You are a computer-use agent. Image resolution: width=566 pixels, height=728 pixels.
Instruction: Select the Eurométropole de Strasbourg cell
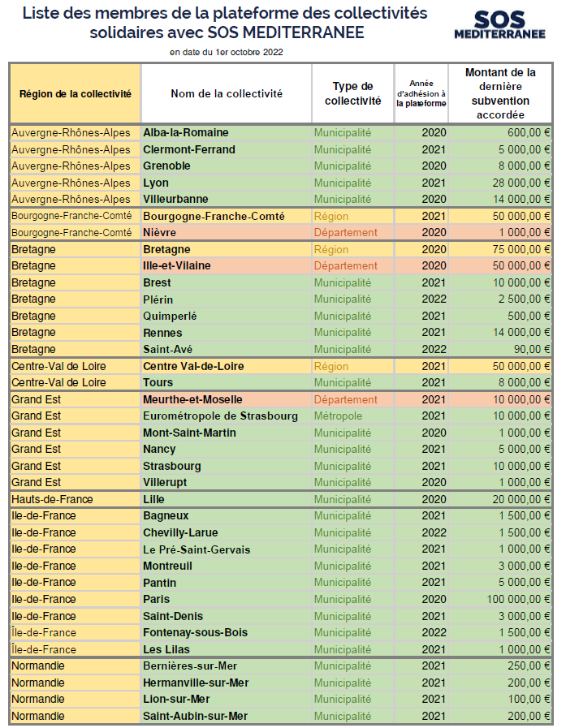pos(220,416)
